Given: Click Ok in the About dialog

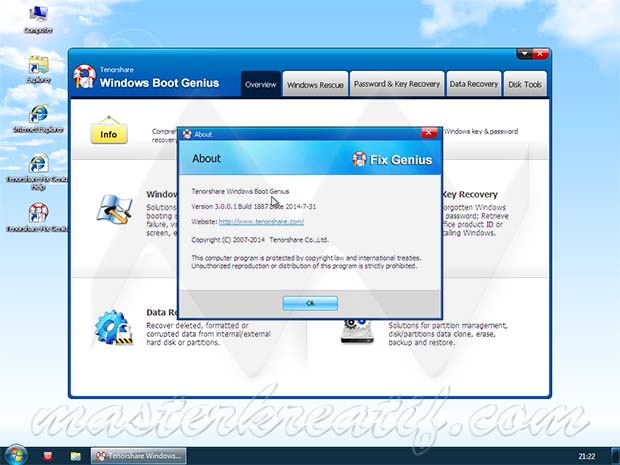Looking at the screenshot, I should click(310, 303).
